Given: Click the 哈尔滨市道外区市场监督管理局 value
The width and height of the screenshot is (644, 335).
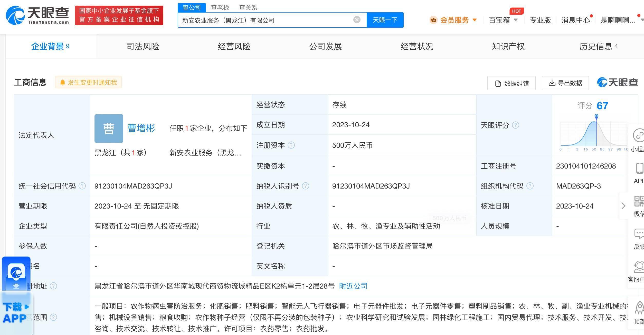Looking at the screenshot, I should coord(382,246).
